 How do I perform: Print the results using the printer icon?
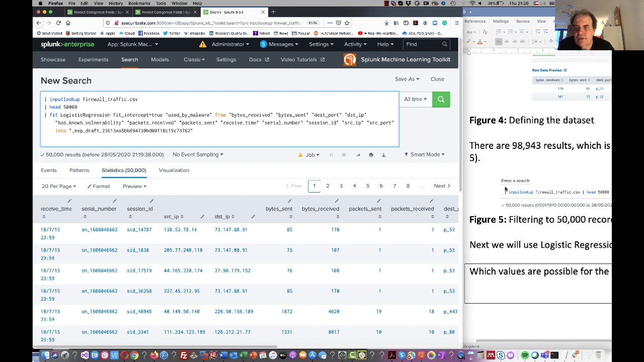pos(371,155)
